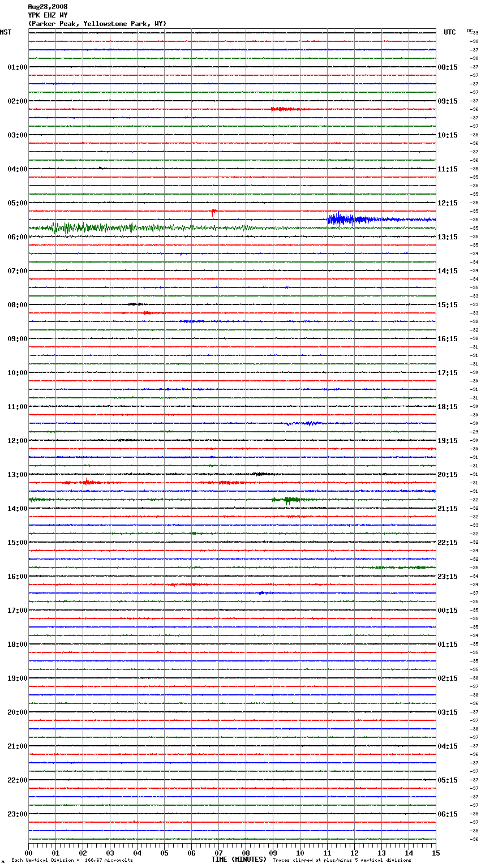The width and height of the screenshot is (481, 868).
Task: Select the 13:00 MST hour label
Action: pyautogui.click(x=18, y=475)
